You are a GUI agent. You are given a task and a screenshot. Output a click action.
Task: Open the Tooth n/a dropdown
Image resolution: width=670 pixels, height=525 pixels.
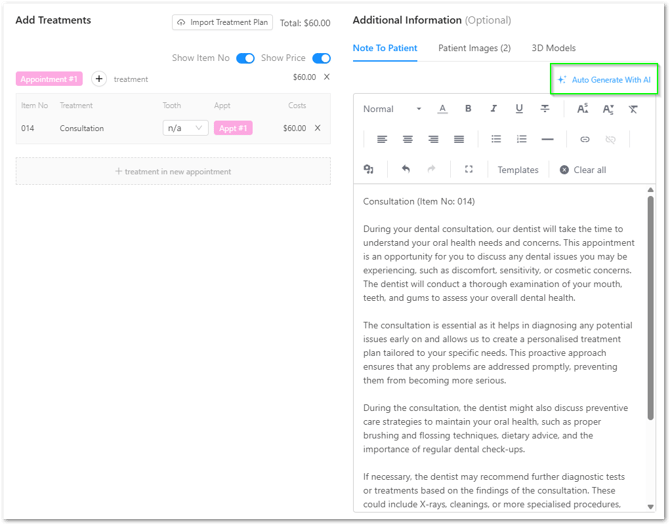(x=185, y=128)
